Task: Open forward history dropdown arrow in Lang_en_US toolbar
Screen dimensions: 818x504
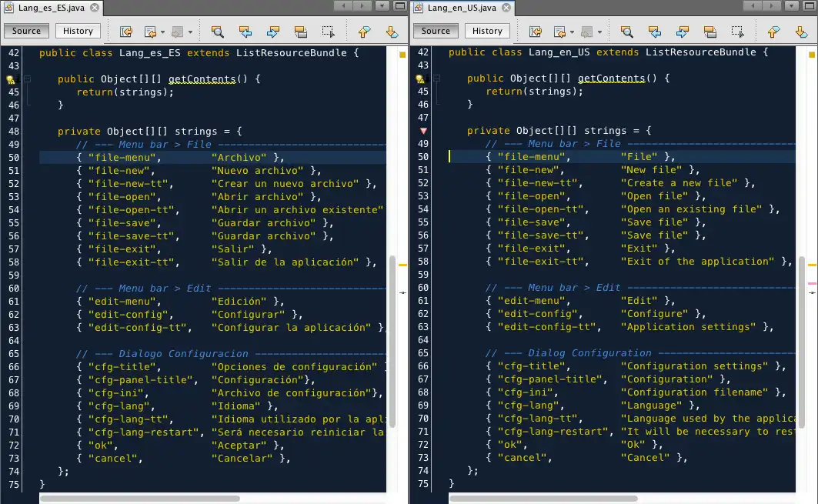Action: tap(600, 32)
